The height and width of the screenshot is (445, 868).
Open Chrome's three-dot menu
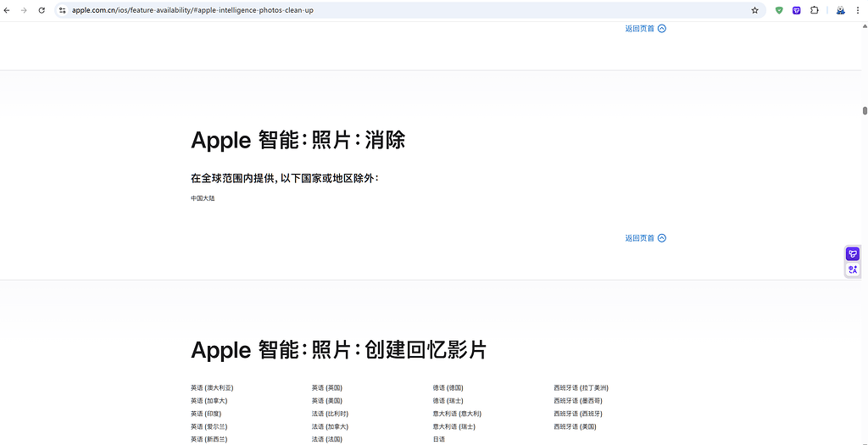click(x=858, y=10)
